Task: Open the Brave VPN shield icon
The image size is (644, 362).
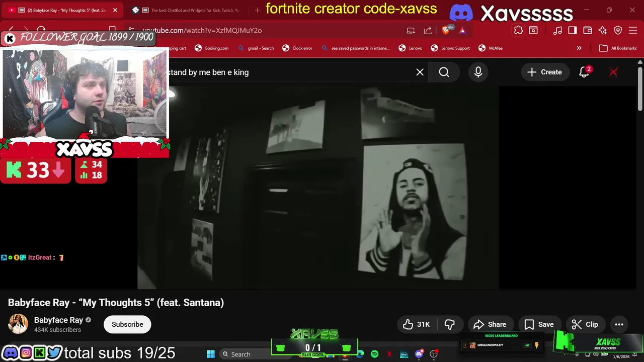Action: (x=618, y=30)
